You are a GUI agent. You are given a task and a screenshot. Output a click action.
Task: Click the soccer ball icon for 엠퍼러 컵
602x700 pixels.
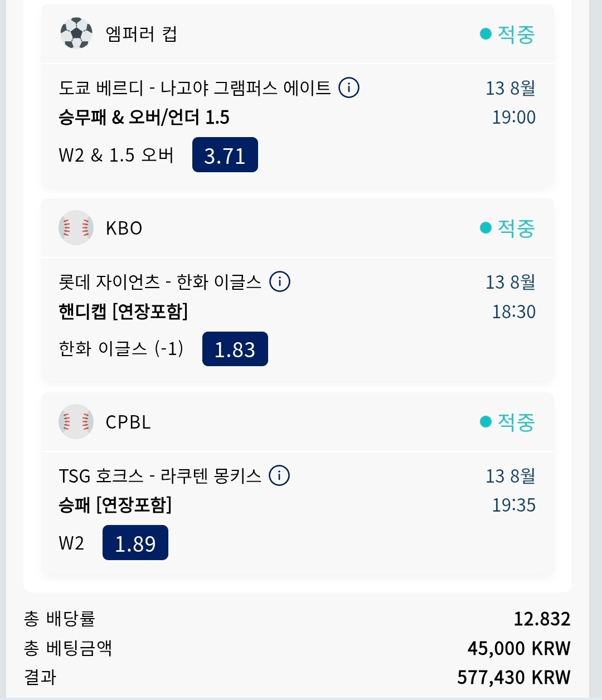tap(76, 33)
